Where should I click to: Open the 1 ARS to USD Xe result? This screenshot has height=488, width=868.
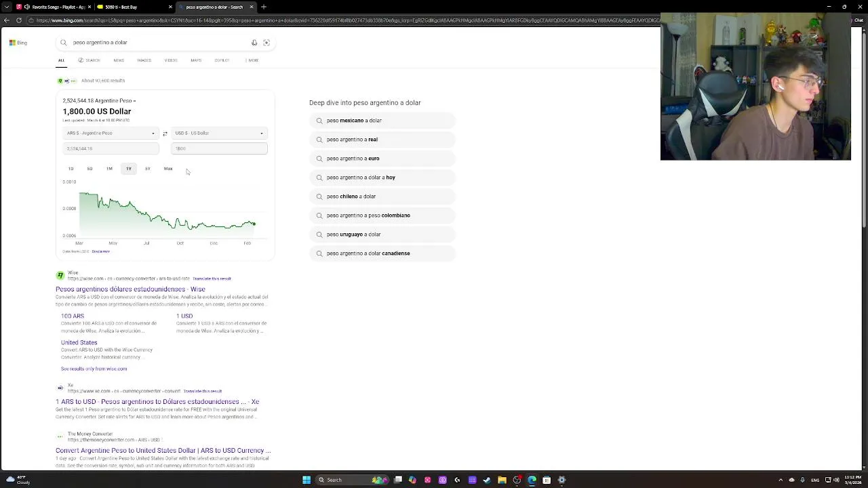(x=157, y=402)
